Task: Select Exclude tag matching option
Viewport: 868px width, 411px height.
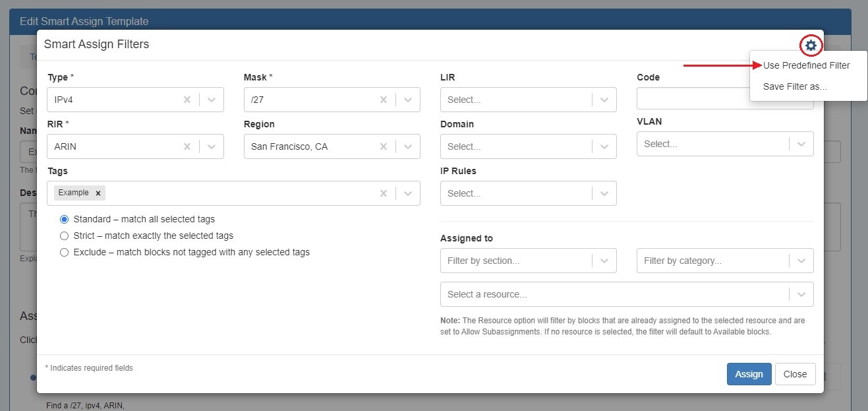Action: pyautogui.click(x=65, y=252)
